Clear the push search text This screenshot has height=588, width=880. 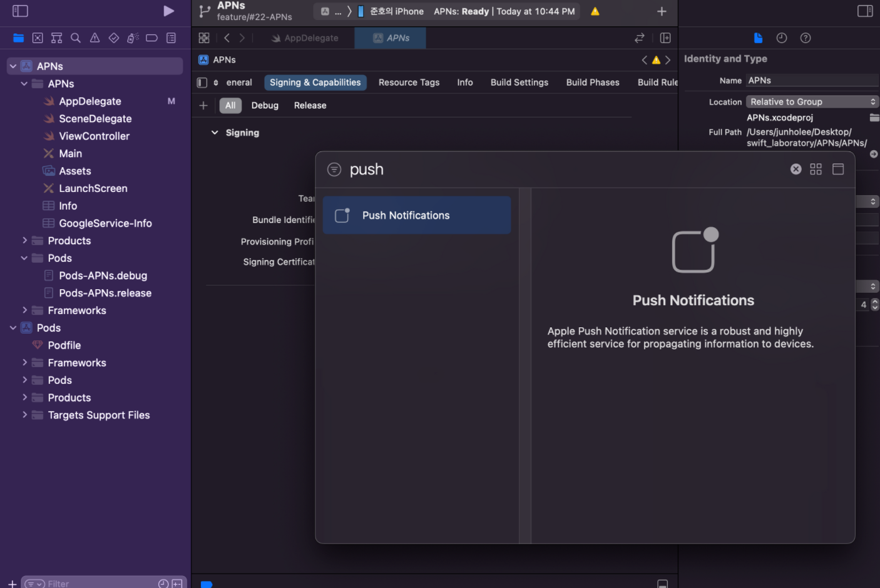click(796, 170)
